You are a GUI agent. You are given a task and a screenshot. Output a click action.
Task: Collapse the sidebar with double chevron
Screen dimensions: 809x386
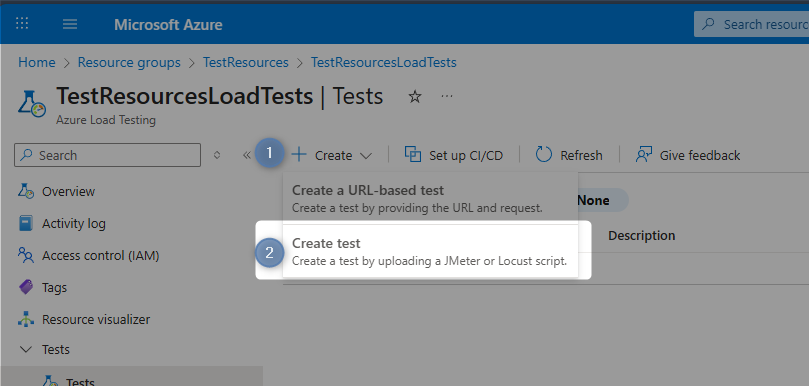click(247, 155)
